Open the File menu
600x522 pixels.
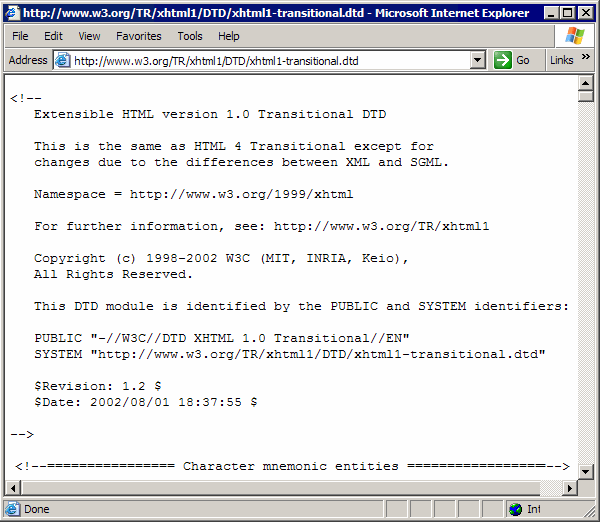click(20, 36)
